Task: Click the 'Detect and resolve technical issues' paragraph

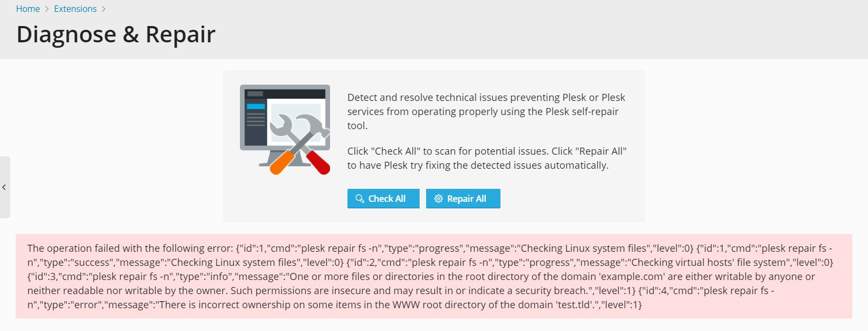Action: pos(486,111)
